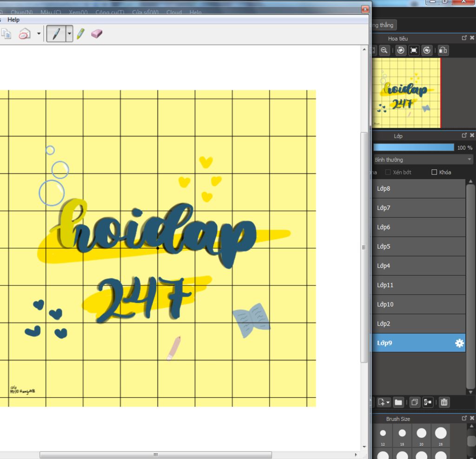
Task: Click the navigator preview thumbnail
Action: tap(406, 93)
